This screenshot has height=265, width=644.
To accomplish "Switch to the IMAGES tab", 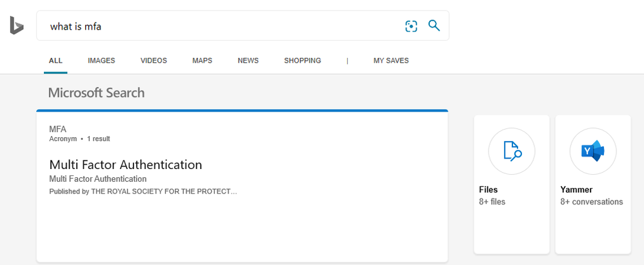I will (101, 61).
